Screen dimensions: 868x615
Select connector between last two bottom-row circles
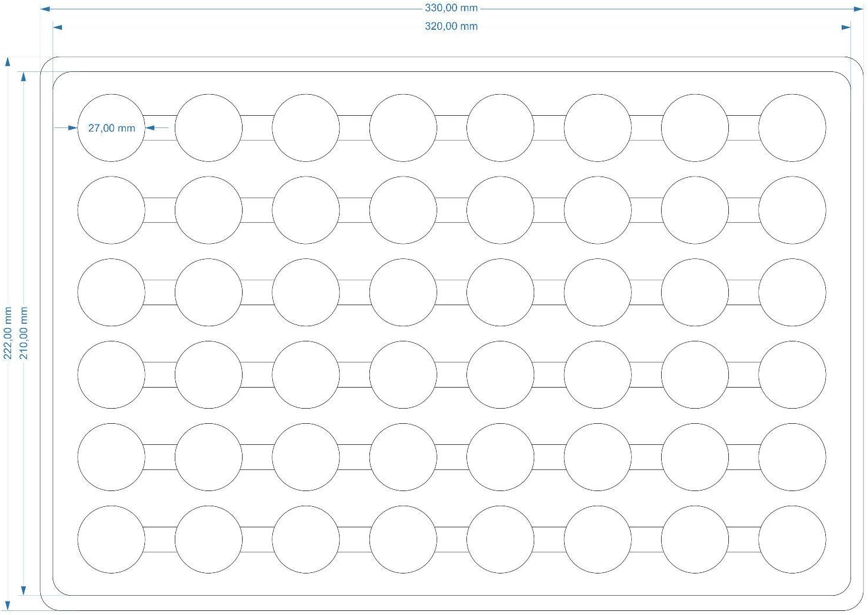(x=743, y=540)
